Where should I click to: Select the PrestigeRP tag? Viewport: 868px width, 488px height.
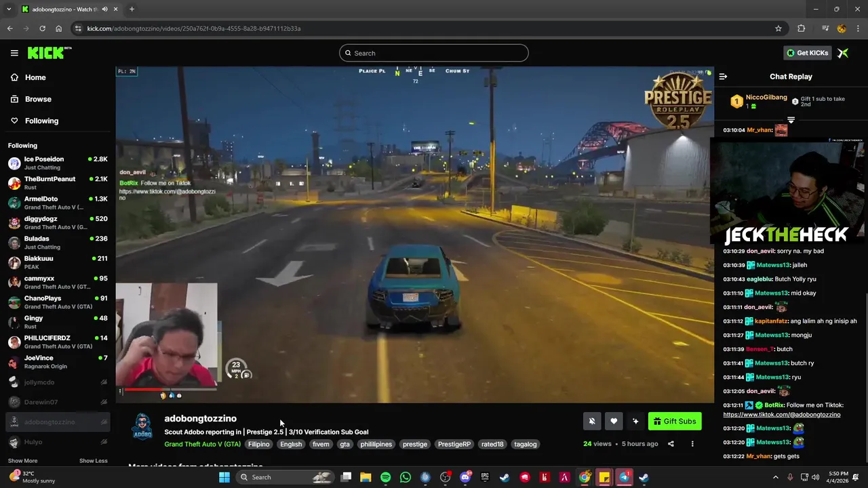pos(454,444)
